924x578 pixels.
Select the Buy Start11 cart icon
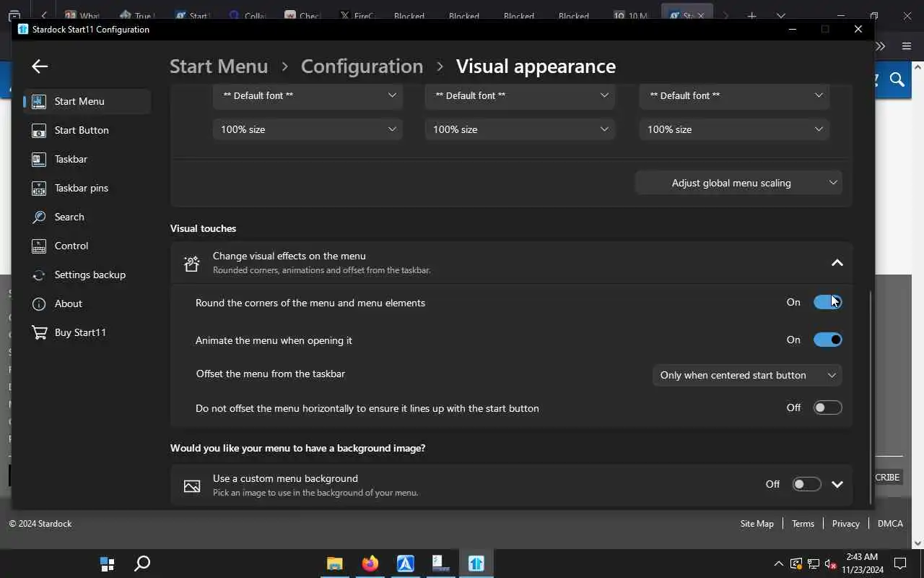coord(39,333)
